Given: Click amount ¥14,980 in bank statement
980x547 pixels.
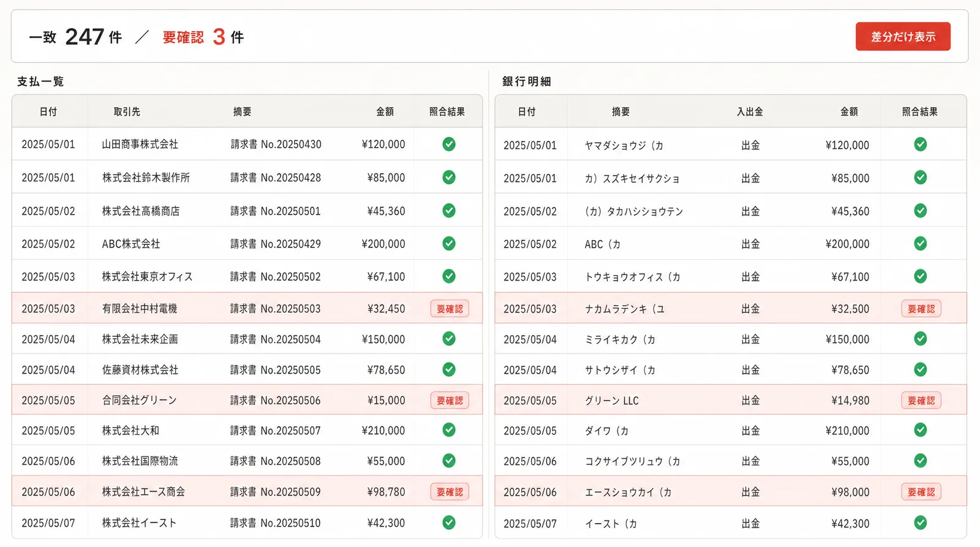Looking at the screenshot, I should [850, 401].
